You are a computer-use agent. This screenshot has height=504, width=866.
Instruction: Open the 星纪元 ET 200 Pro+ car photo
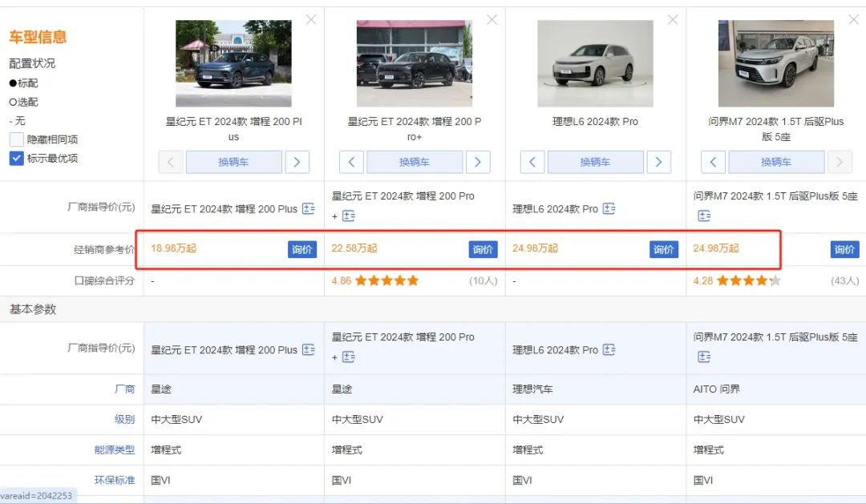(415, 63)
